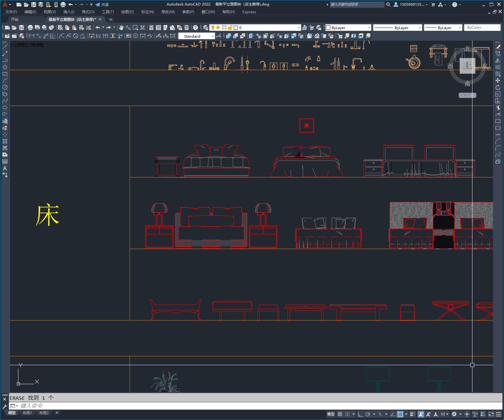Switch to 布局1 layout tab
The width and height of the screenshot is (504, 420).
(27, 413)
